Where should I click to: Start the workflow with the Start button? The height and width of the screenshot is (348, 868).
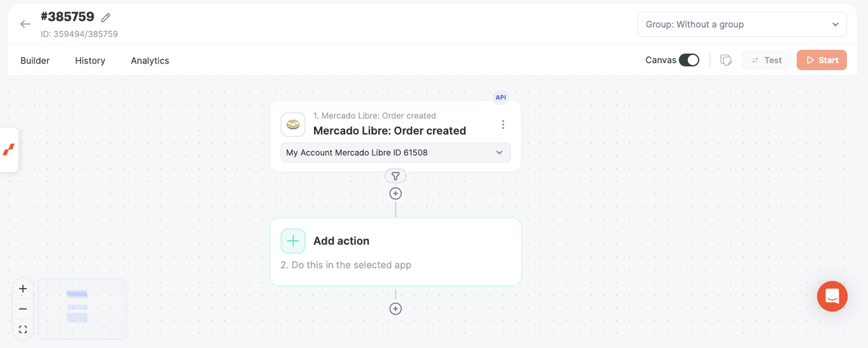[822, 60]
